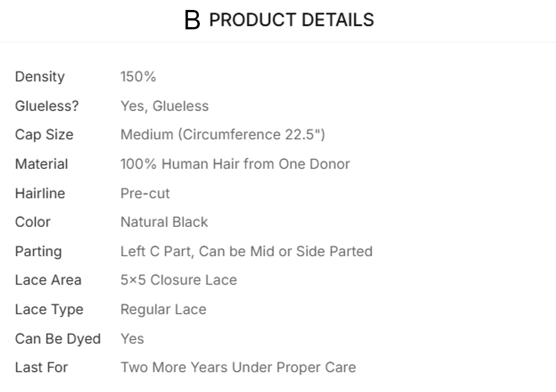This screenshot has width=556, height=392.
Task: Click the 5×5 Closure Lace value
Action: (179, 280)
